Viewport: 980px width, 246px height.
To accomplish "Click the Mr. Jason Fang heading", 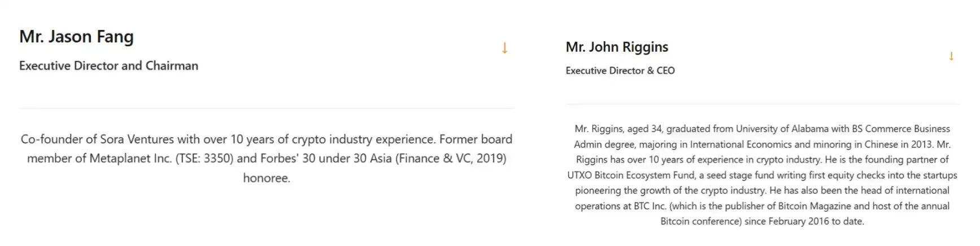I will [76, 37].
